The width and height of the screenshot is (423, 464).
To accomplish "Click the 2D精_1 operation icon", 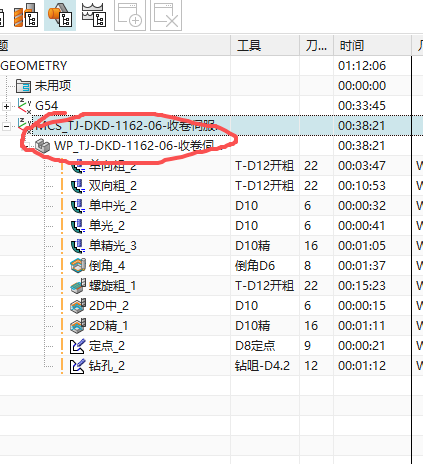I will point(78,326).
